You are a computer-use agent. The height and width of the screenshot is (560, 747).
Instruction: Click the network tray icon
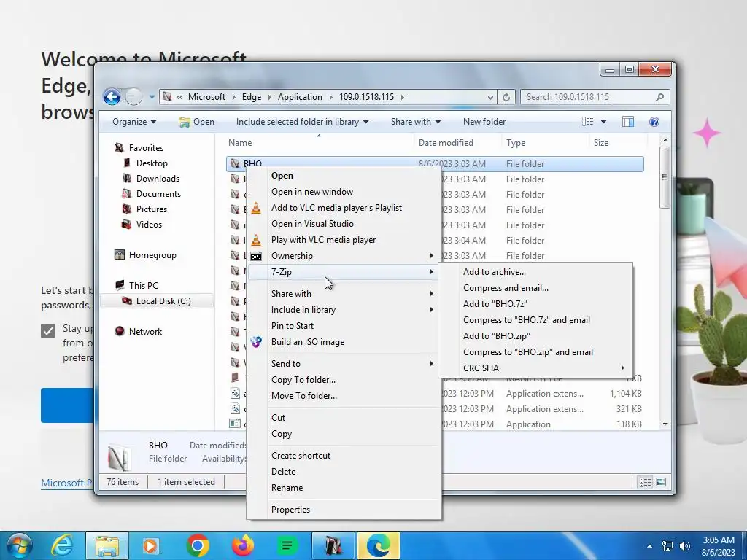point(667,546)
